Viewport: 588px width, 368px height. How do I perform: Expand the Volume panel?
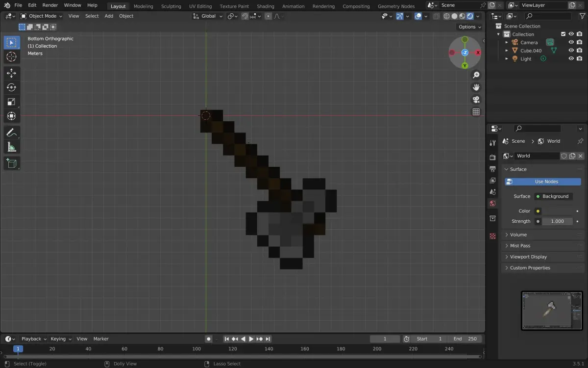[543, 235]
